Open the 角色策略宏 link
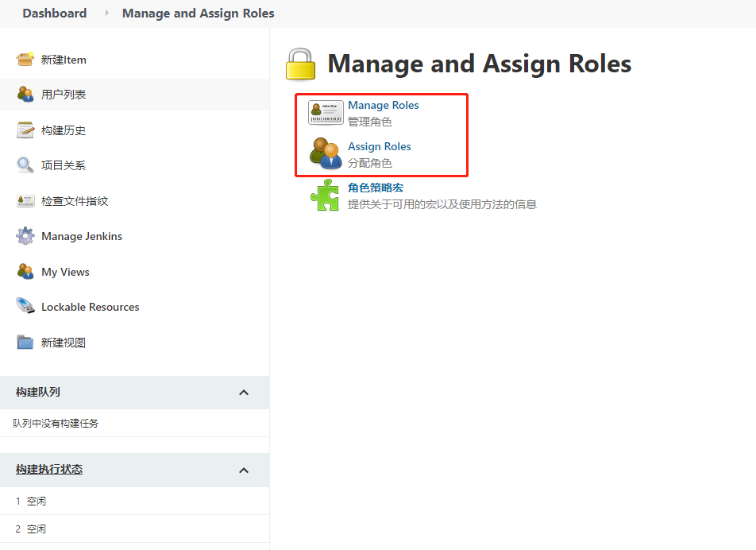The width and height of the screenshot is (756, 550). tap(375, 188)
